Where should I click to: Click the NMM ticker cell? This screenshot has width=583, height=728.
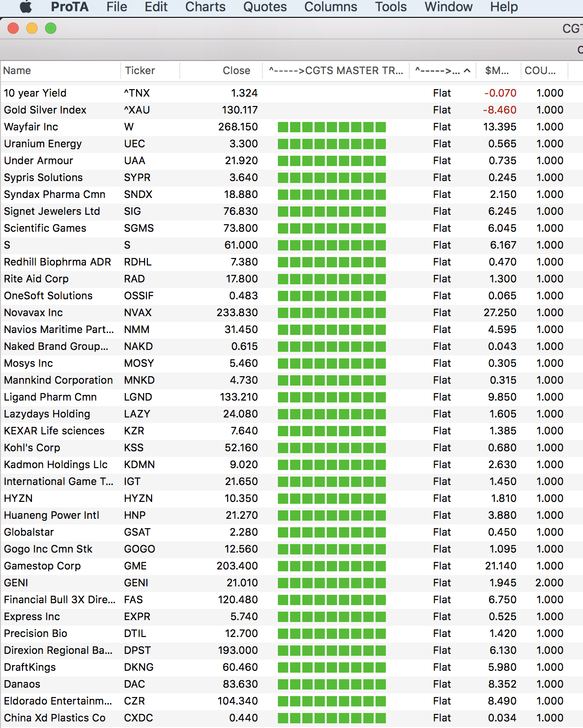[x=137, y=330]
